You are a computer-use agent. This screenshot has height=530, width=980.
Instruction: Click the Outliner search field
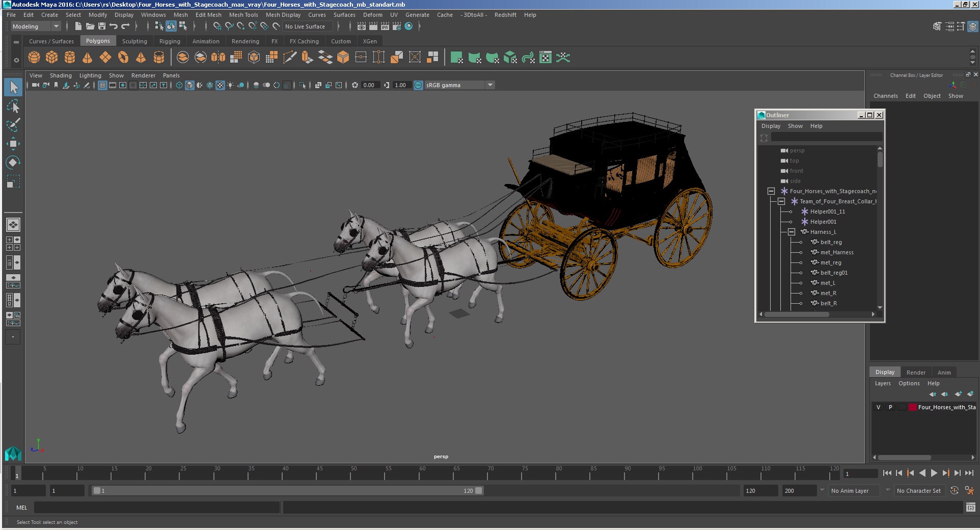click(x=827, y=137)
